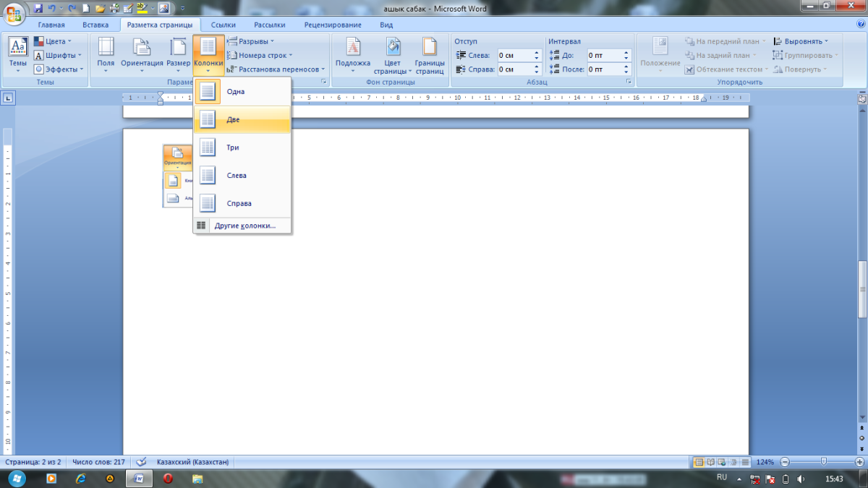Open Темы gallery

(x=18, y=54)
